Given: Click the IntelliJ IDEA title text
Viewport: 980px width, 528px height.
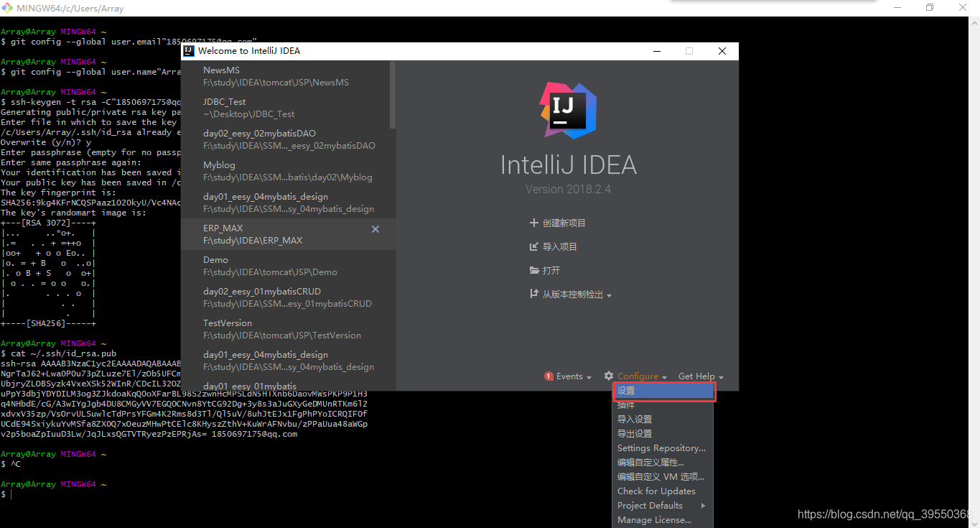Looking at the screenshot, I should [x=568, y=165].
